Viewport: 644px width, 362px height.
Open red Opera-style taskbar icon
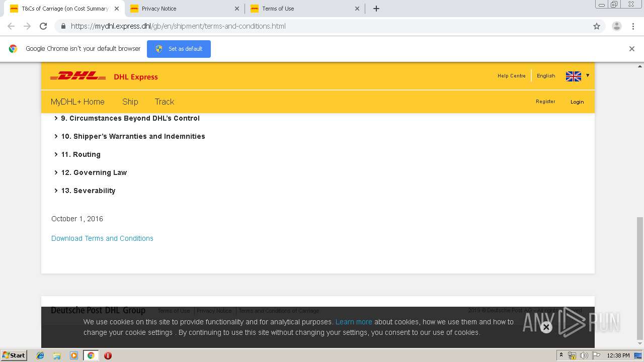108,355
